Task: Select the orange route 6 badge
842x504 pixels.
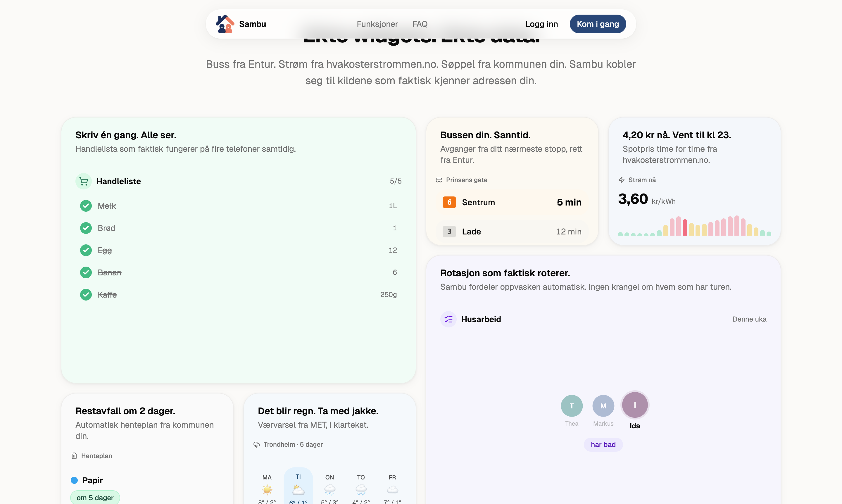Action: pos(449,202)
